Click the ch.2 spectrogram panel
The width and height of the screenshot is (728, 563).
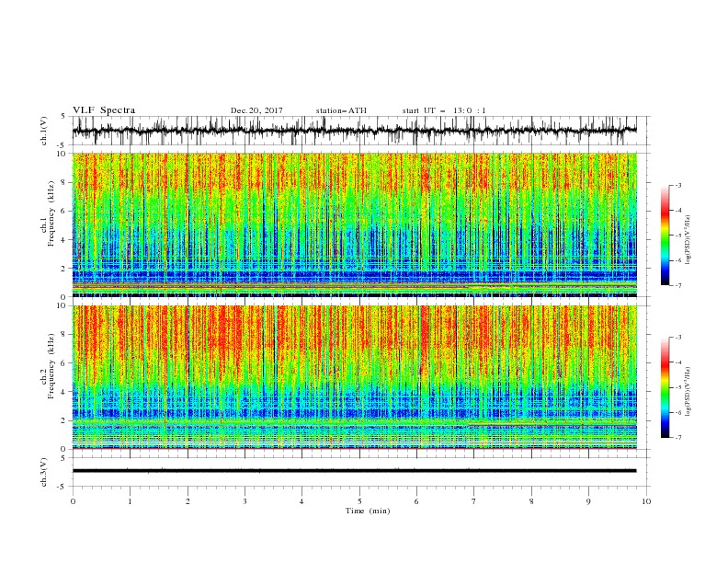click(x=354, y=377)
